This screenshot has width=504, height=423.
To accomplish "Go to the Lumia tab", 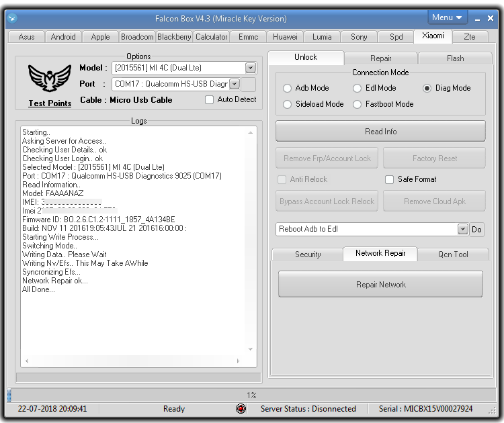I will tap(322, 37).
